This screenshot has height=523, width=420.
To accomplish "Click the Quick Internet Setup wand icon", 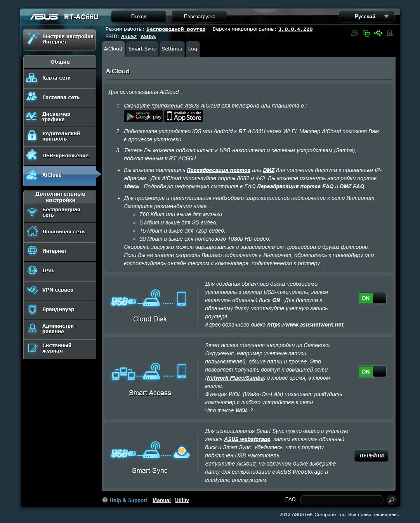I will pos(33,38).
